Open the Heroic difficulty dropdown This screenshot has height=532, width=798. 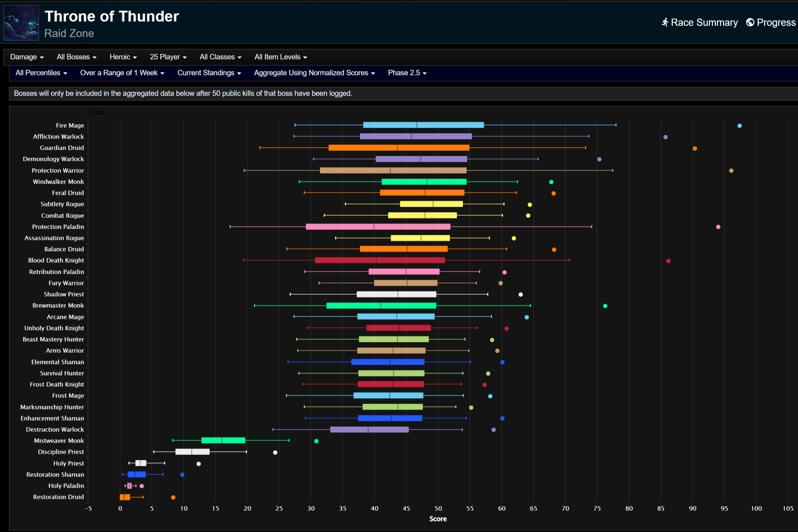[x=123, y=57]
